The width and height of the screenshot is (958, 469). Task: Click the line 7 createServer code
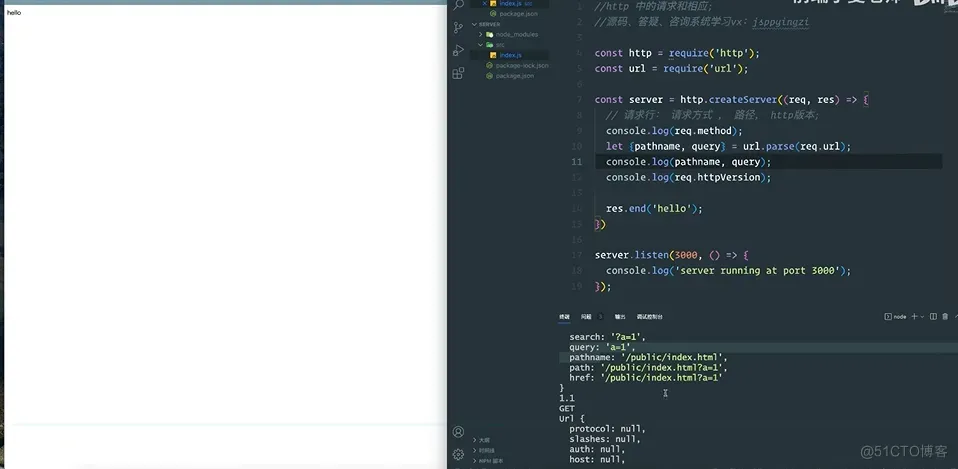pyautogui.click(x=731, y=100)
